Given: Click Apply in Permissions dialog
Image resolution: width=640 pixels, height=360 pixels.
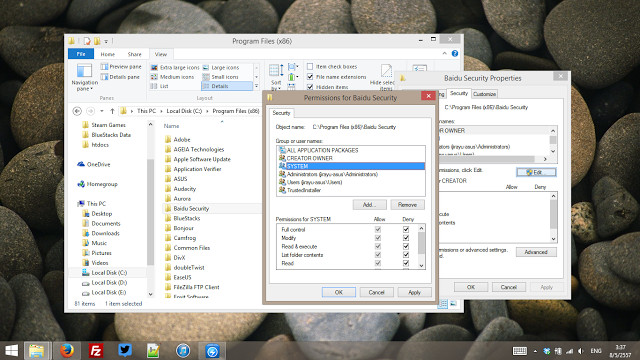Looking at the screenshot, I should tap(414, 292).
